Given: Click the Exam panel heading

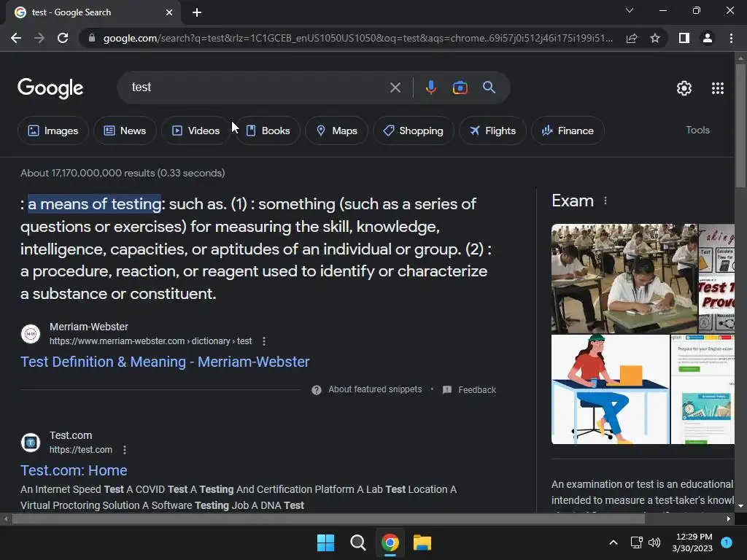Looking at the screenshot, I should [x=573, y=201].
